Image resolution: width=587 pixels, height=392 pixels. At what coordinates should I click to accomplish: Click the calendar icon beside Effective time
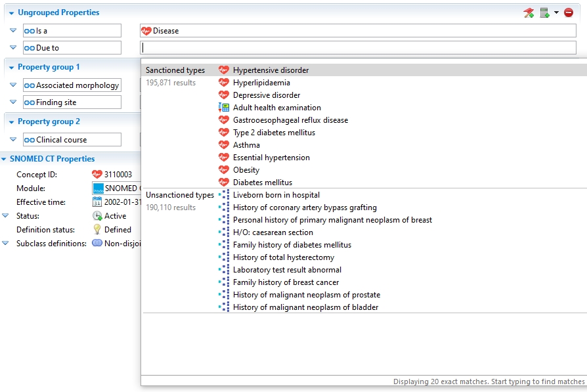tap(97, 202)
